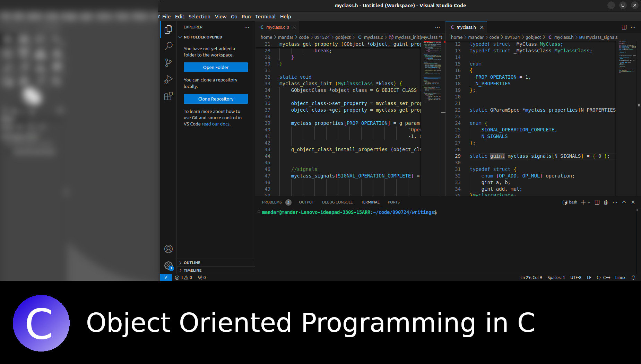The image size is (641, 364).
Task: Open the Accounts menu icon
Action: tap(168, 249)
